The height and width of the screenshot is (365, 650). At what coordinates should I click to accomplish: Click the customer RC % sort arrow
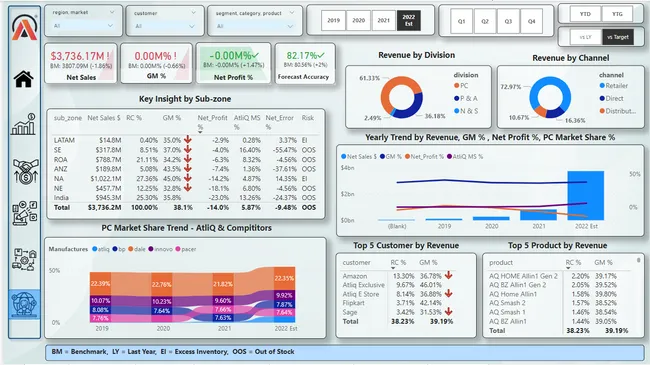coord(393,268)
